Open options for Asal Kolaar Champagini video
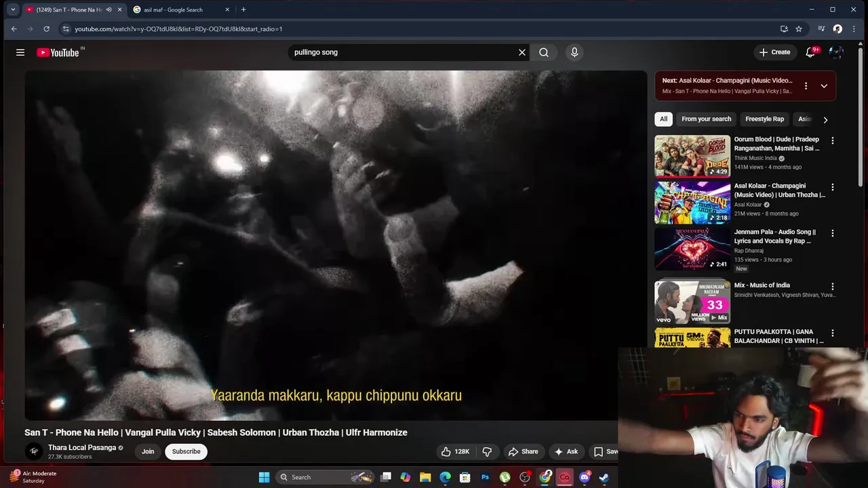The image size is (868, 488). pyautogui.click(x=833, y=187)
